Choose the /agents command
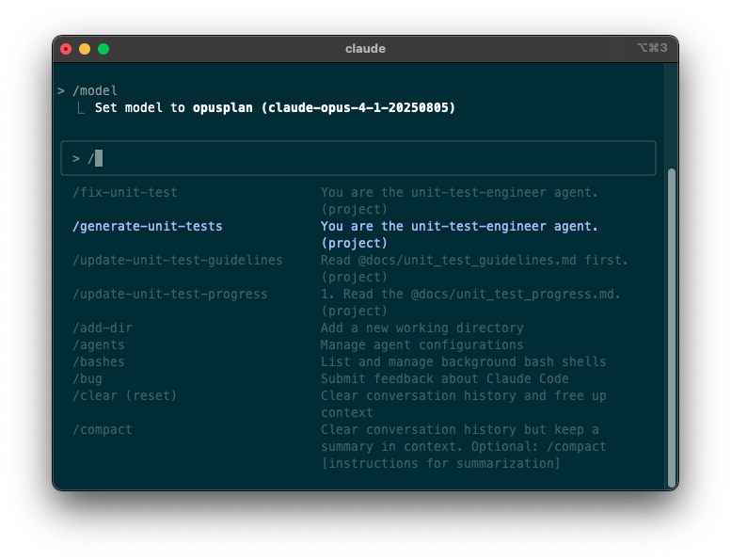 point(99,345)
